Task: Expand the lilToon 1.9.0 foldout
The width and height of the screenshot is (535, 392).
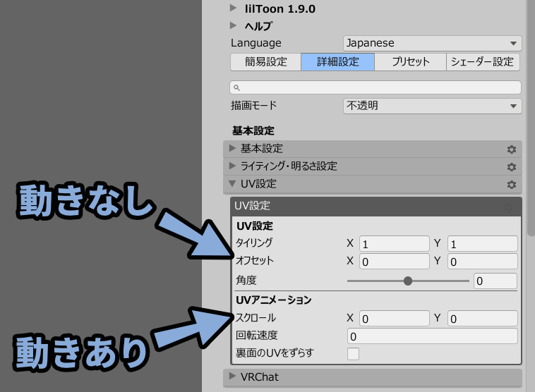Action: coord(233,8)
